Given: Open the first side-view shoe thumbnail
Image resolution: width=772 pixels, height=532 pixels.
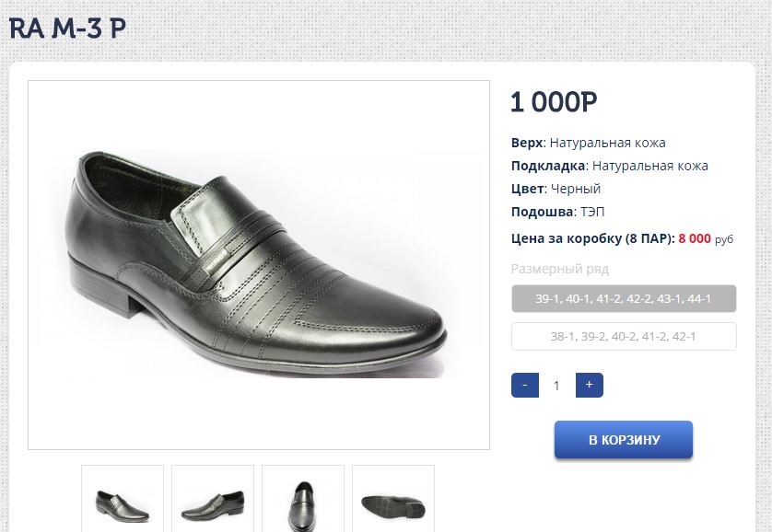Looking at the screenshot, I should pos(123,502).
